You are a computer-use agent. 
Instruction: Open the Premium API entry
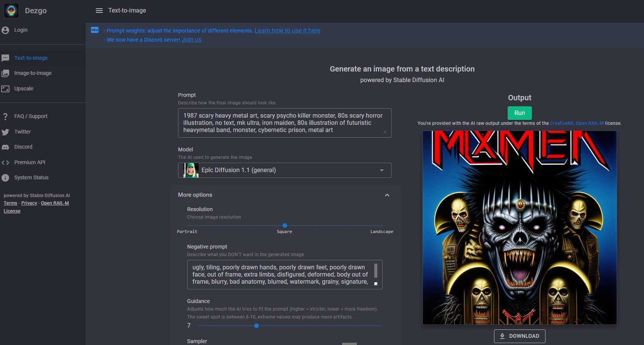click(30, 163)
